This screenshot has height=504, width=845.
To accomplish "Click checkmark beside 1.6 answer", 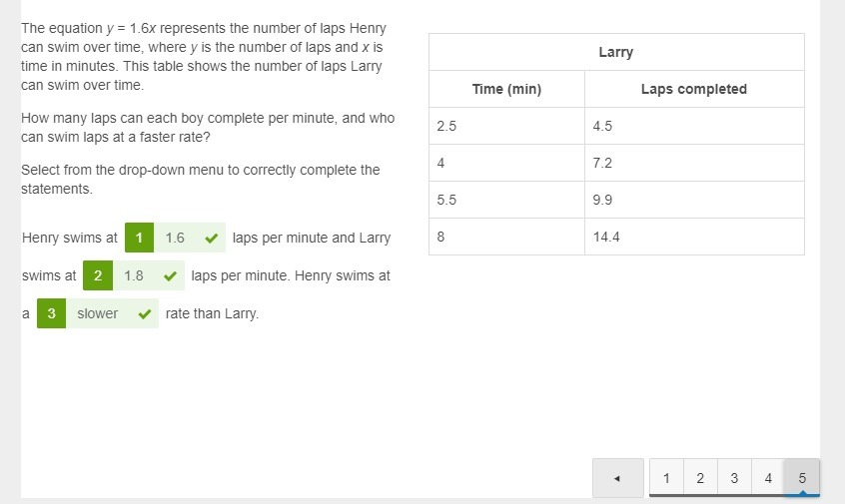I will pyautogui.click(x=212, y=238).
